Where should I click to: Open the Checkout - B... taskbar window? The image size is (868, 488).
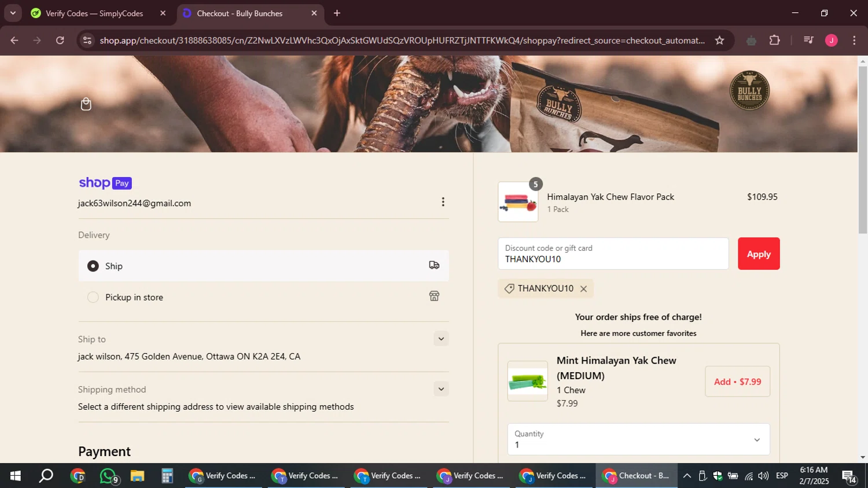(637, 476)
